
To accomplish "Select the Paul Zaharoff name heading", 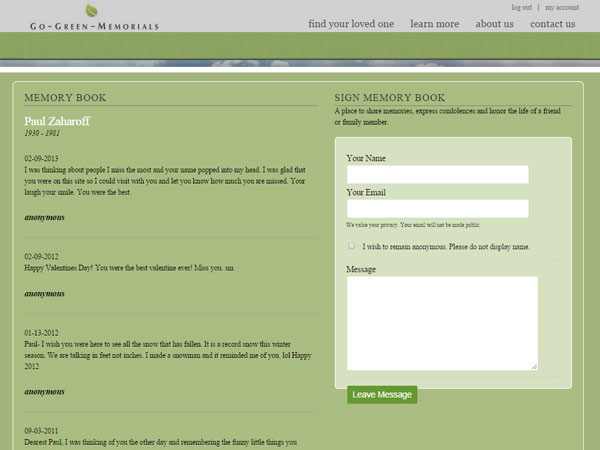I will [x=57, y=121].
